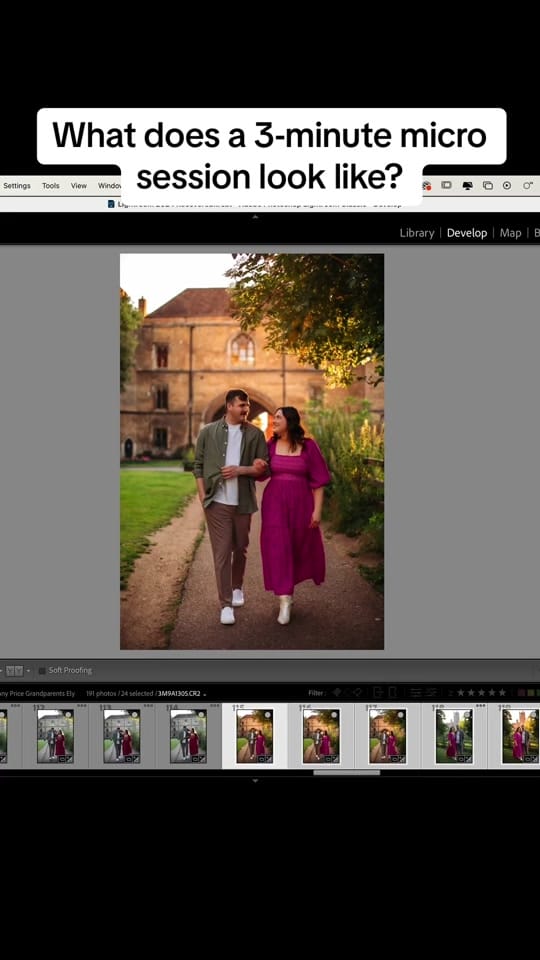The width and height of the screenshot is (540, 960).
Task: Click the develop badge on selected thumbnail
Action: coord(268,759)
